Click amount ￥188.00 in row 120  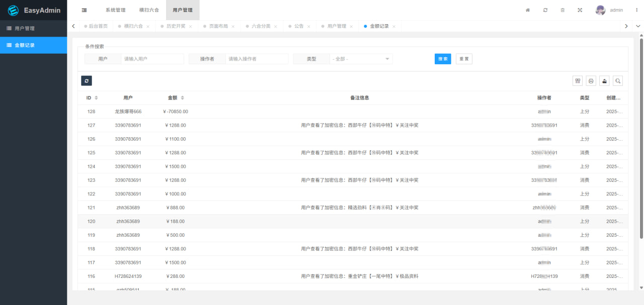pyautogui.click(x=175, y=222)
